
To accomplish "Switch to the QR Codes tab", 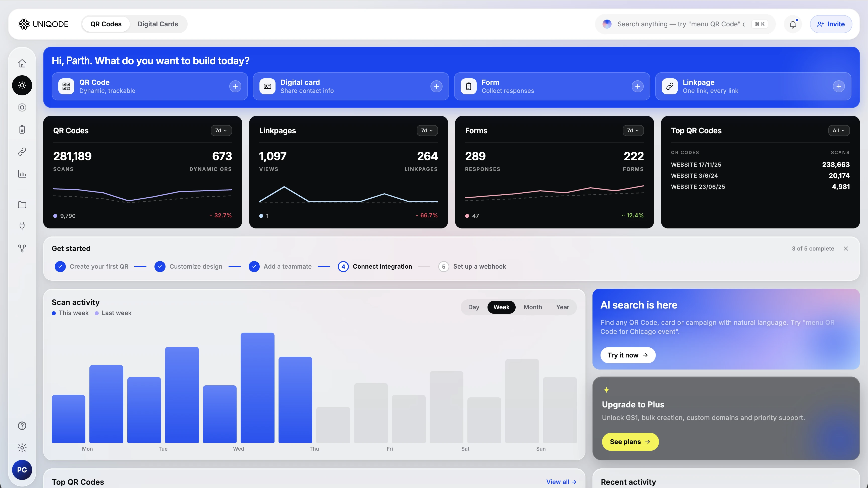I will click(106, 24).
